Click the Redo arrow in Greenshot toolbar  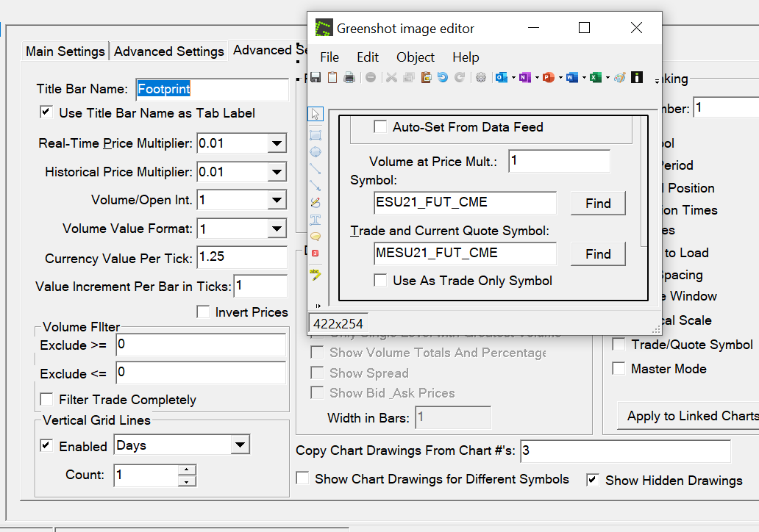(460, 77)
